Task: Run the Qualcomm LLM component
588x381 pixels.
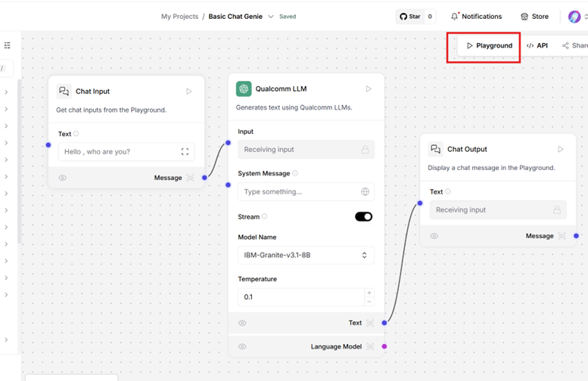Action: tap(369, 88)
